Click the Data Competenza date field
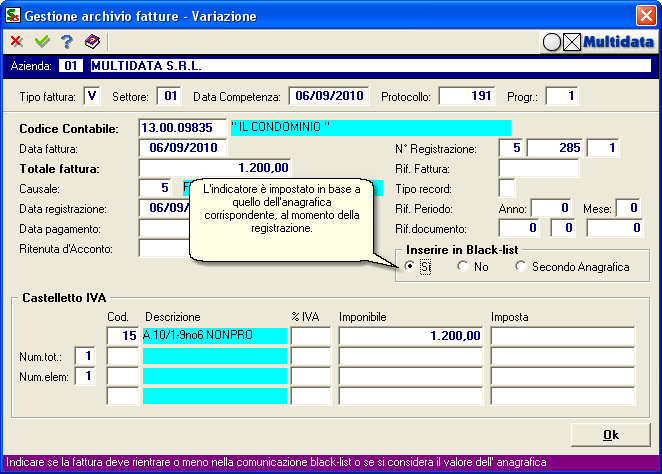The image size is (662, 474). [329, 96]
